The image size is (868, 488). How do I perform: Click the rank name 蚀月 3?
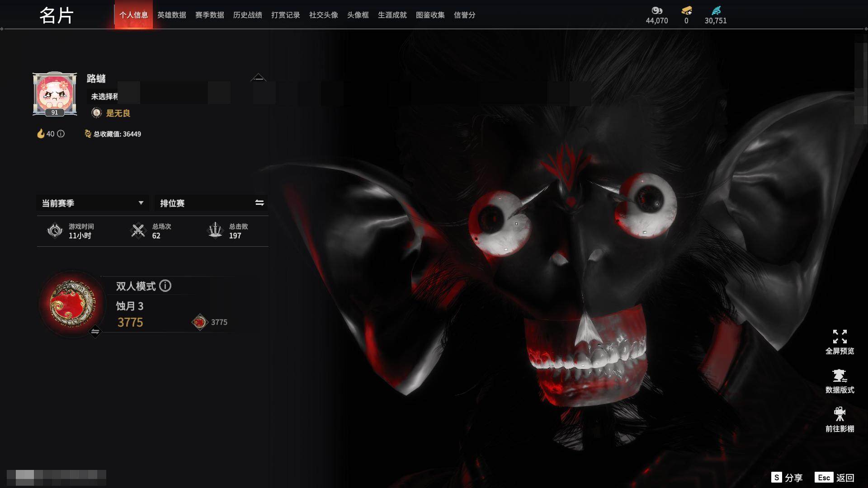click(x=130, y=306)
